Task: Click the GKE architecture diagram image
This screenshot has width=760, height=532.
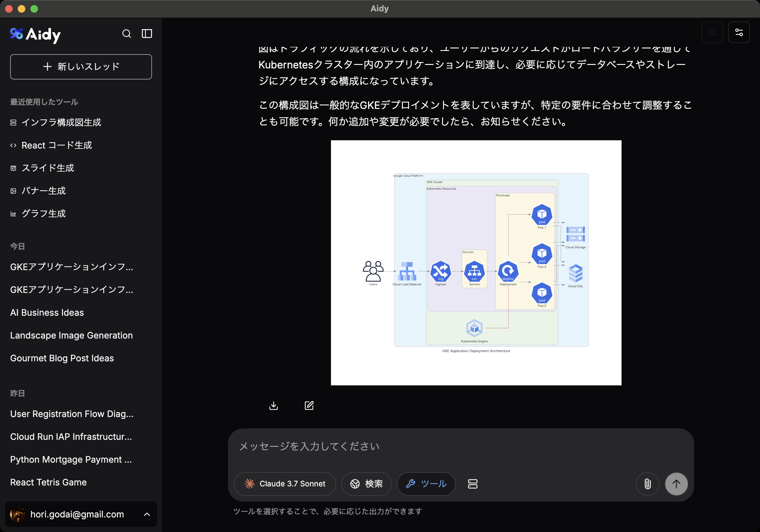Action: tap(476, 263)
